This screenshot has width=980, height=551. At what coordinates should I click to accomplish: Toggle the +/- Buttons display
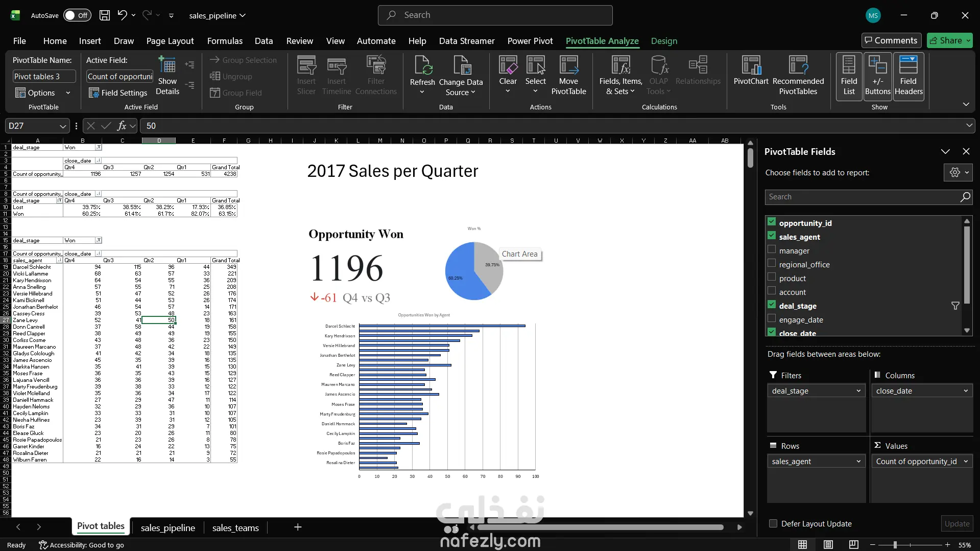tap(877, 76)
